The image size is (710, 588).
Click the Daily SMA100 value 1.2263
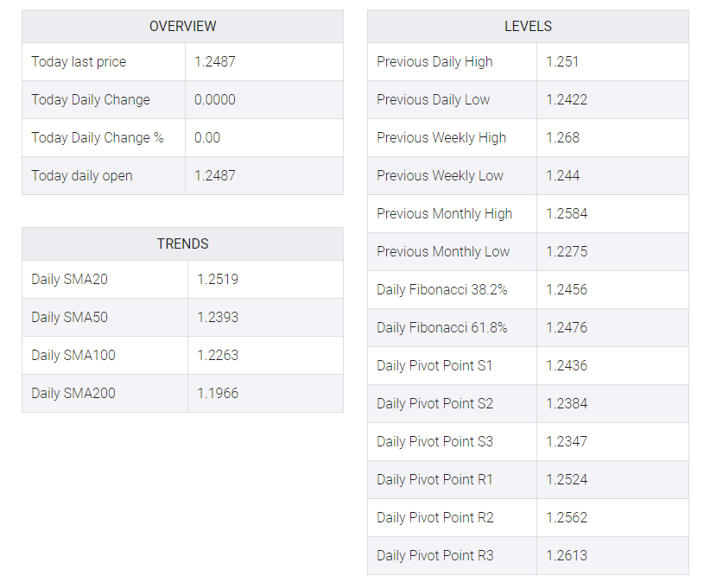click(x=218, y=356)
